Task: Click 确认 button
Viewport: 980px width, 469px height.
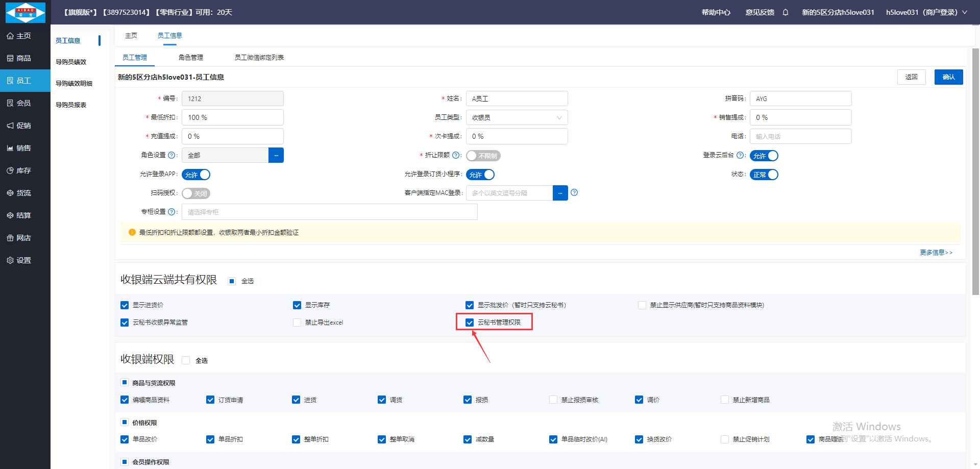Action: pos(949,77)
